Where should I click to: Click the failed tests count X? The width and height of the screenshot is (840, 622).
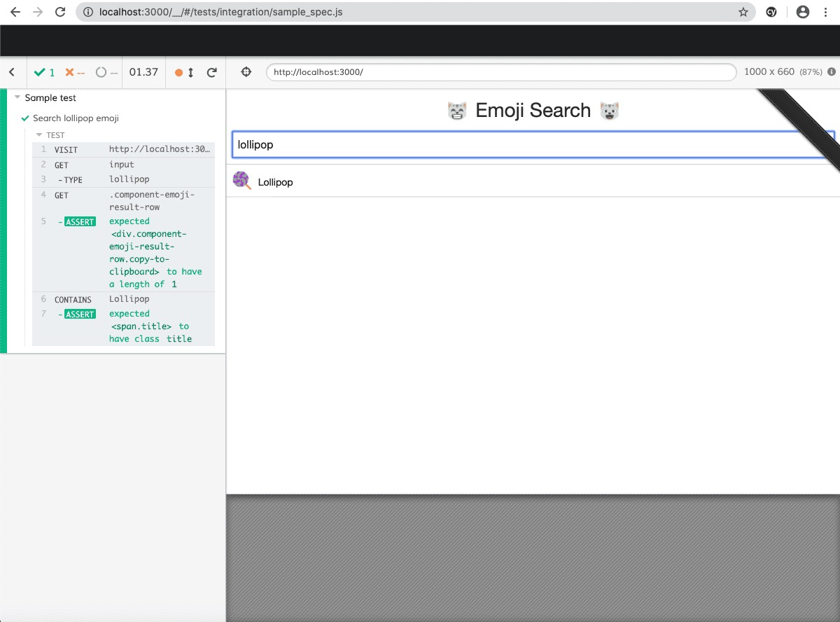75,72
